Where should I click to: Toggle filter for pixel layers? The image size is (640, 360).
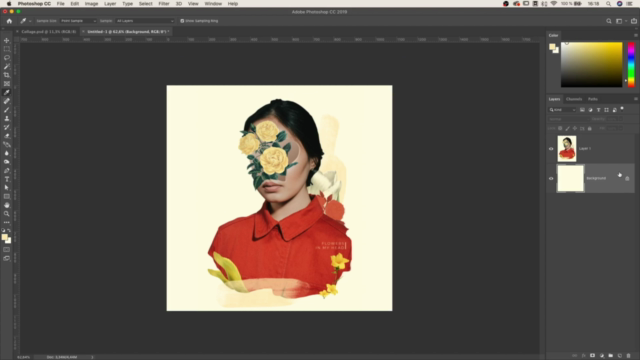point(582,110)
